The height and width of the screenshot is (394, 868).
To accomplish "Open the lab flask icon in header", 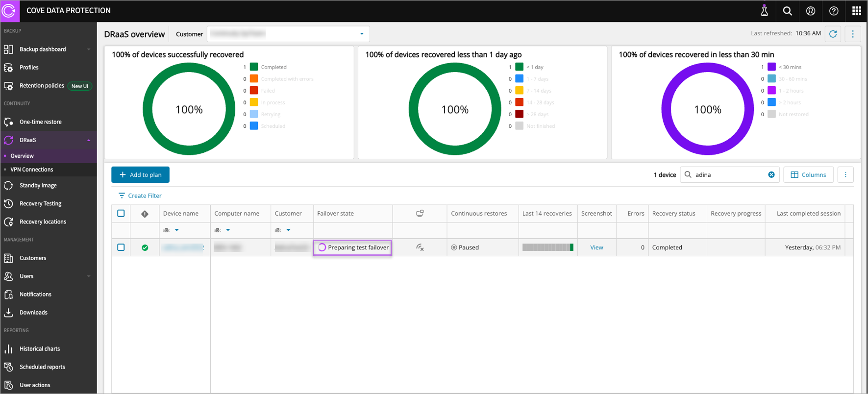I will pos(764,11).
